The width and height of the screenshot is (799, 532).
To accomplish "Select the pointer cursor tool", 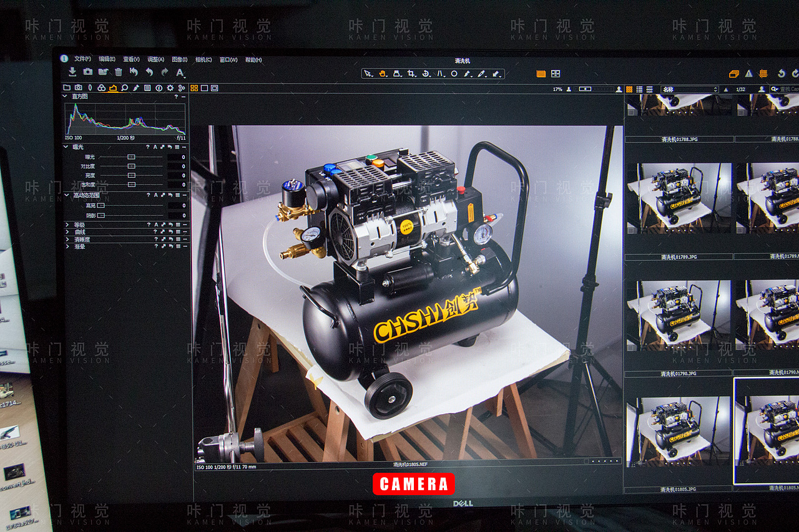I will click(x=368, y=74).
